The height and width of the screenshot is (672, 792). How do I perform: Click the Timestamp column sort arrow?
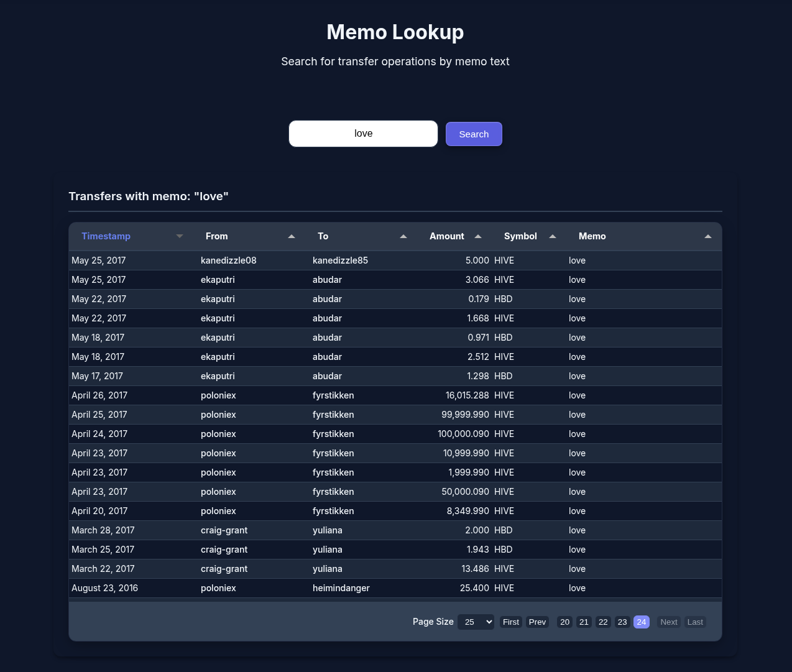pos(180,236)
